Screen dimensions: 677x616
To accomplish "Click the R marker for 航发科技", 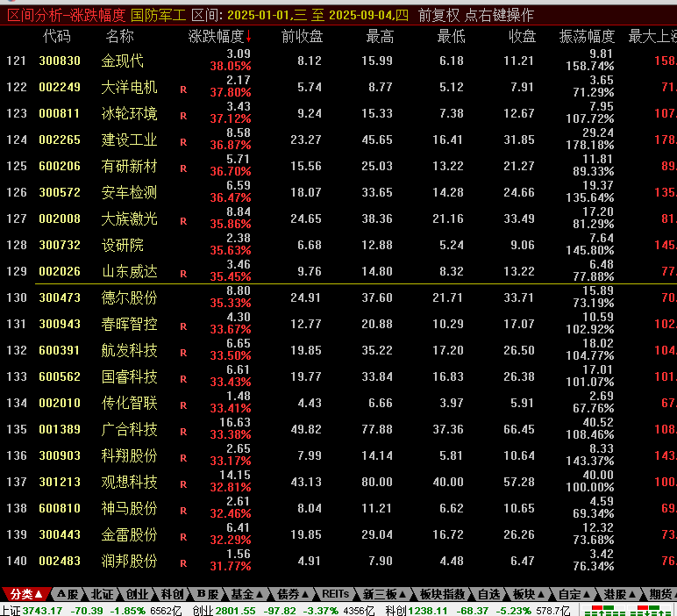I will tap(183, 353).
